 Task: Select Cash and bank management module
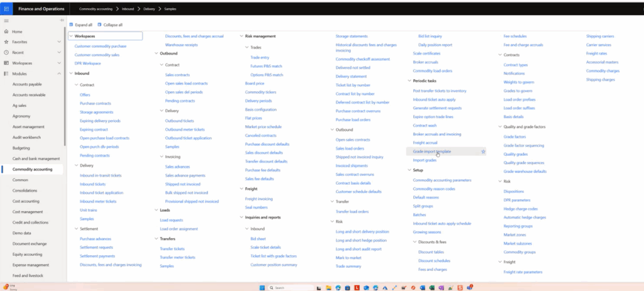(36, 158)
